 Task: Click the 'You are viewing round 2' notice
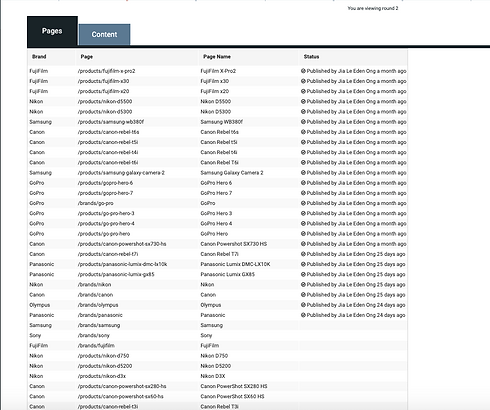373,8
